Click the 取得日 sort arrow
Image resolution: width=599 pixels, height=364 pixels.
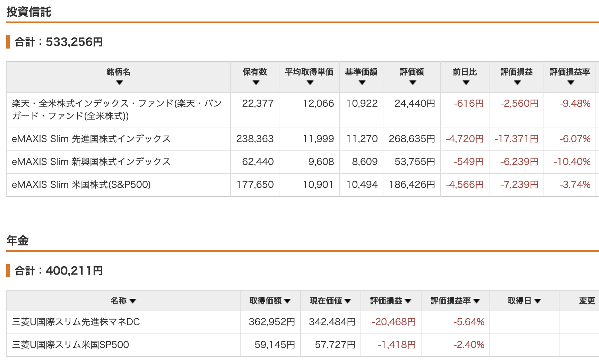[x=538, y=301]
